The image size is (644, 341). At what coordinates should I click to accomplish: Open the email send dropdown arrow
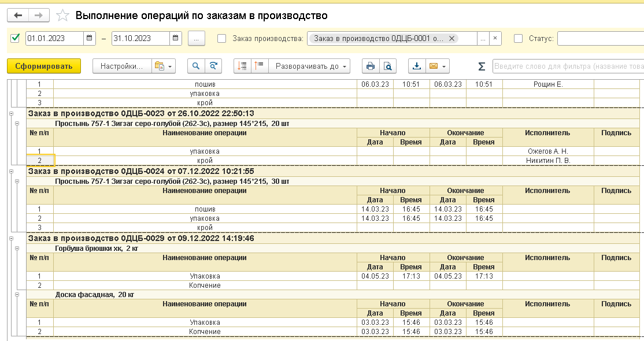[x=443, y=66]
